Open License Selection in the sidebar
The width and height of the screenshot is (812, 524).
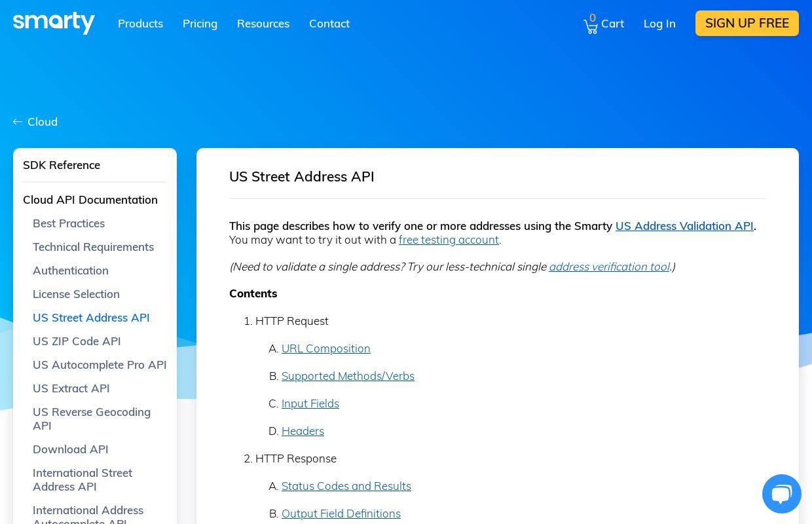[76, 294]
